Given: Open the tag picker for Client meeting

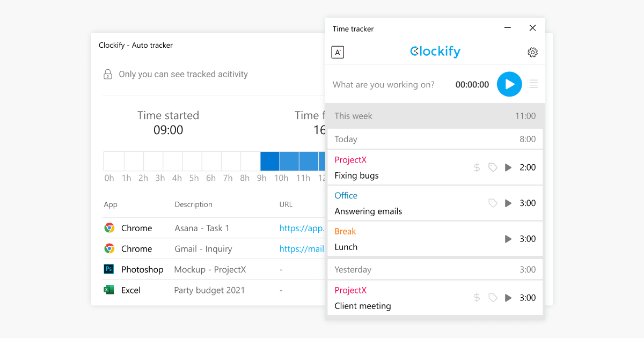Looking at the screenshot, I should pos(493,297).
